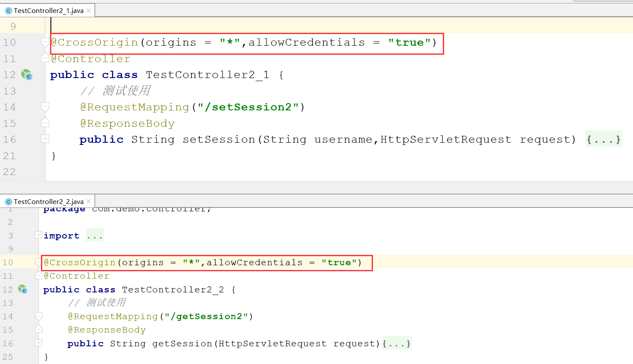Switch to the TestController2_2.java tab
The image size is (633, 364).
coord(48,201)
